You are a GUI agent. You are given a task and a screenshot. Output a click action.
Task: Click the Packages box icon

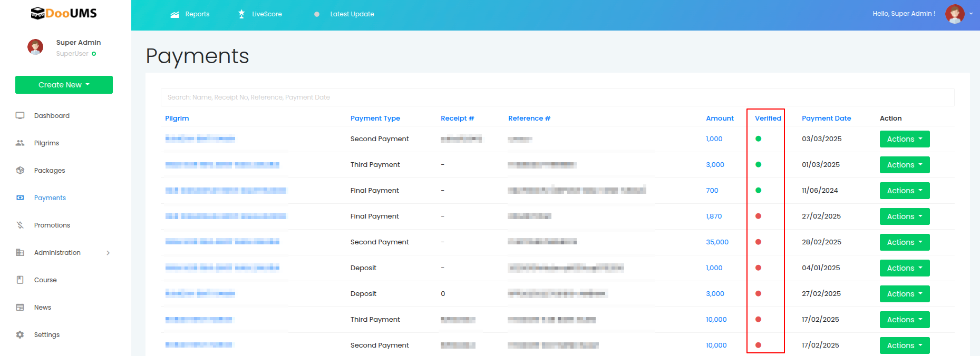click(20, 170)
